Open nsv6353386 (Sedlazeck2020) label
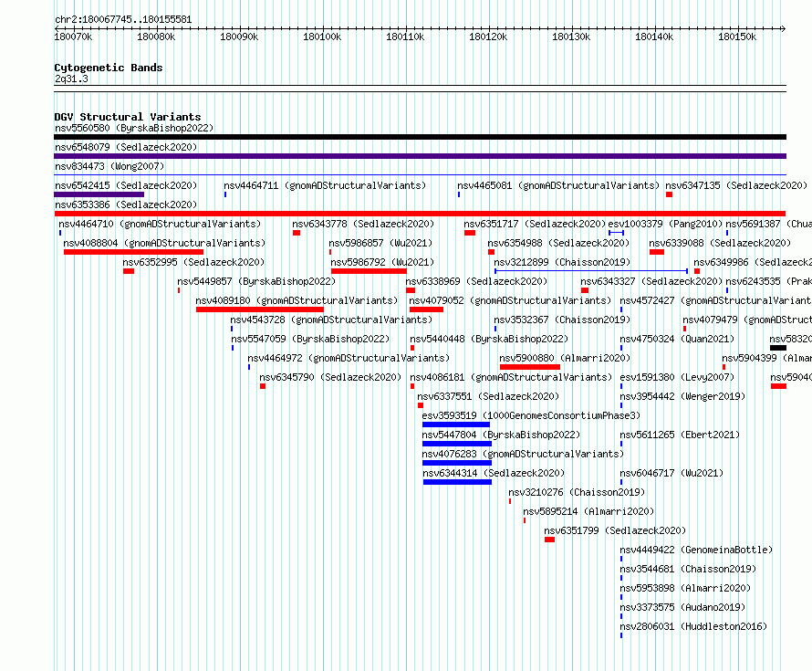This screenshot has width=812, height=671. pos(126,204)
